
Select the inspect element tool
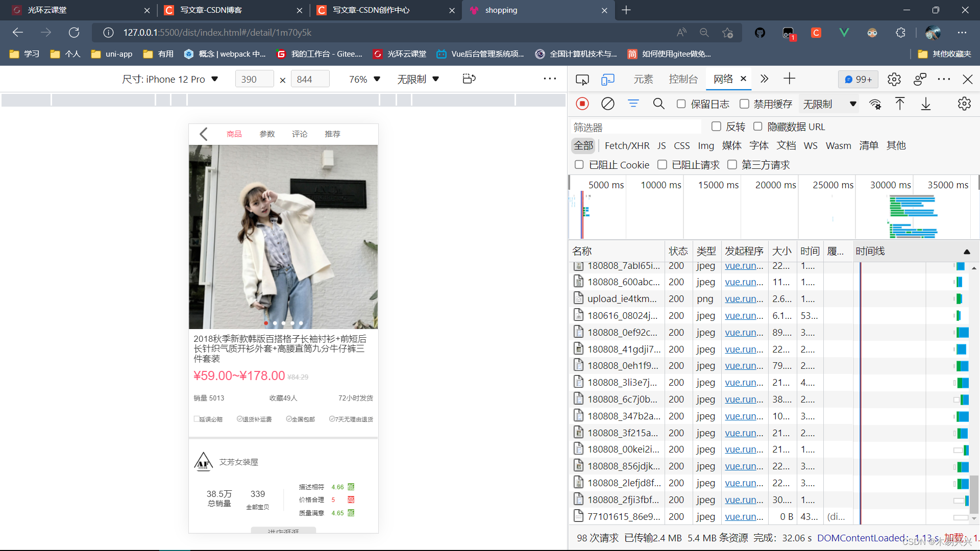(x=582, y=79)
